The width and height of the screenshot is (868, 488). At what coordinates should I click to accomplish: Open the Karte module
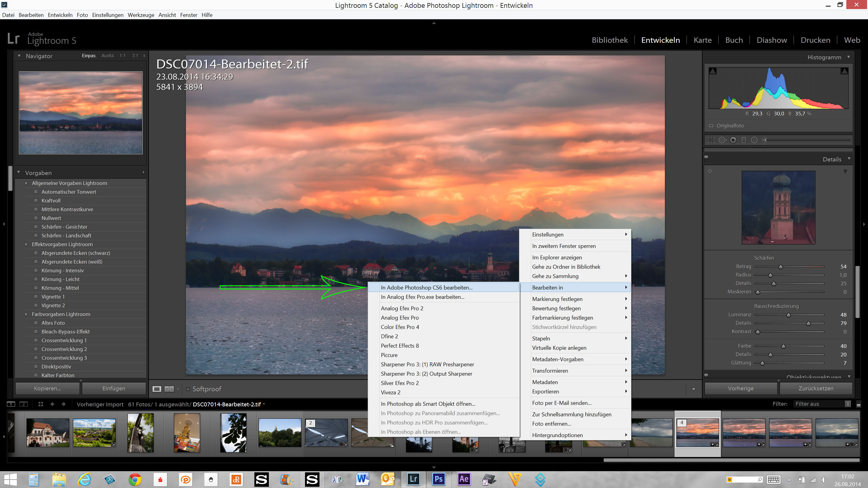coord(703,40)
